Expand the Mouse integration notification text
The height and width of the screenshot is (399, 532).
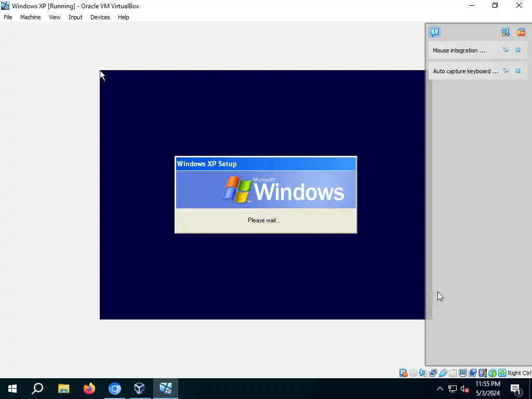tap(459, 50)
